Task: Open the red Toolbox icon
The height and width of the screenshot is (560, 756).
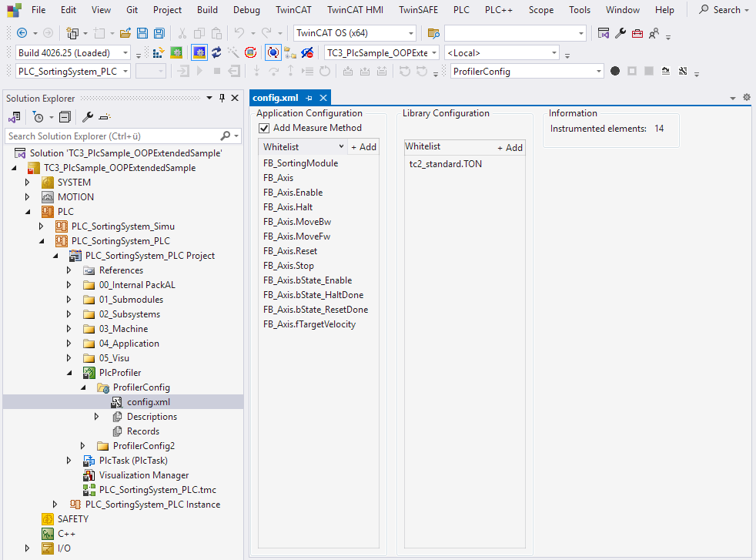Action: pos(637,33)
